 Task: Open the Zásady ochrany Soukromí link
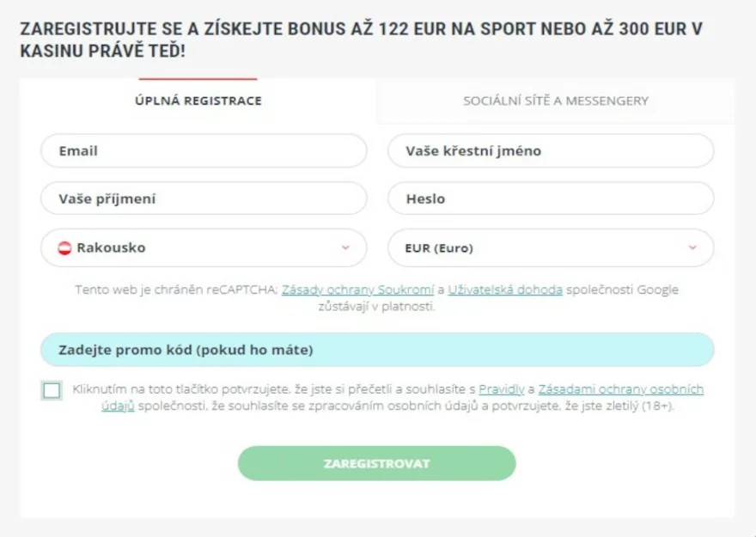[x=357, y=290]
